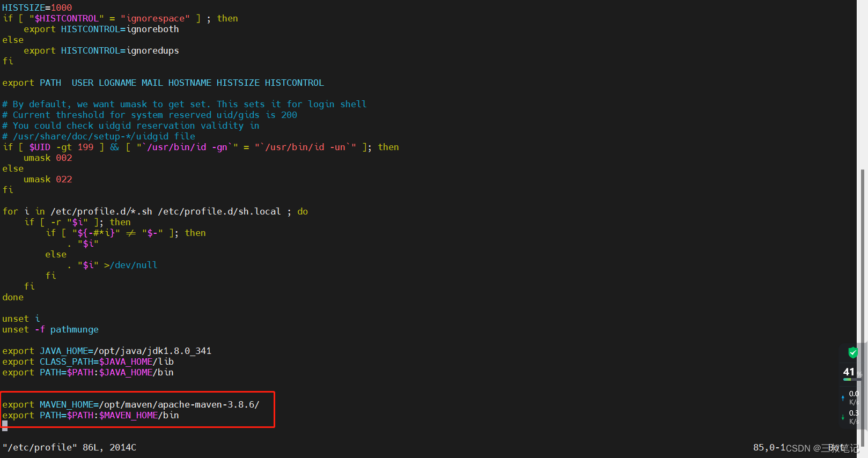
Task: Click the vim status '"/etc/profile" 86L, 2014C'
Action: point(69,447)
